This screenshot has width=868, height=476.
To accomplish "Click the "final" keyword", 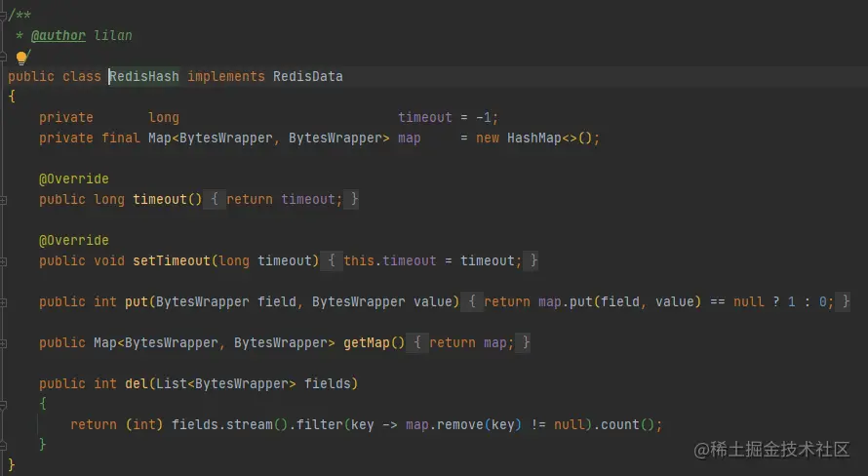I will 121,138.
